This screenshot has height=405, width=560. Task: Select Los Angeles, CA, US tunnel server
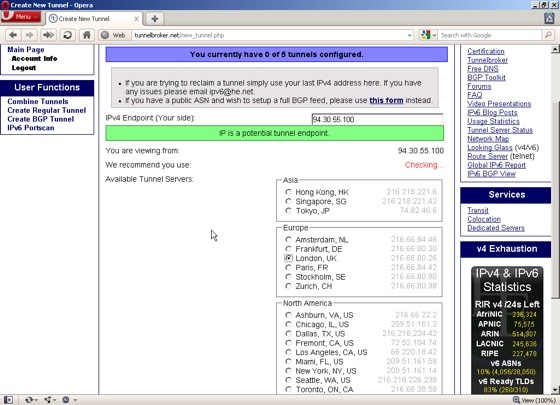tap(288, 352)
